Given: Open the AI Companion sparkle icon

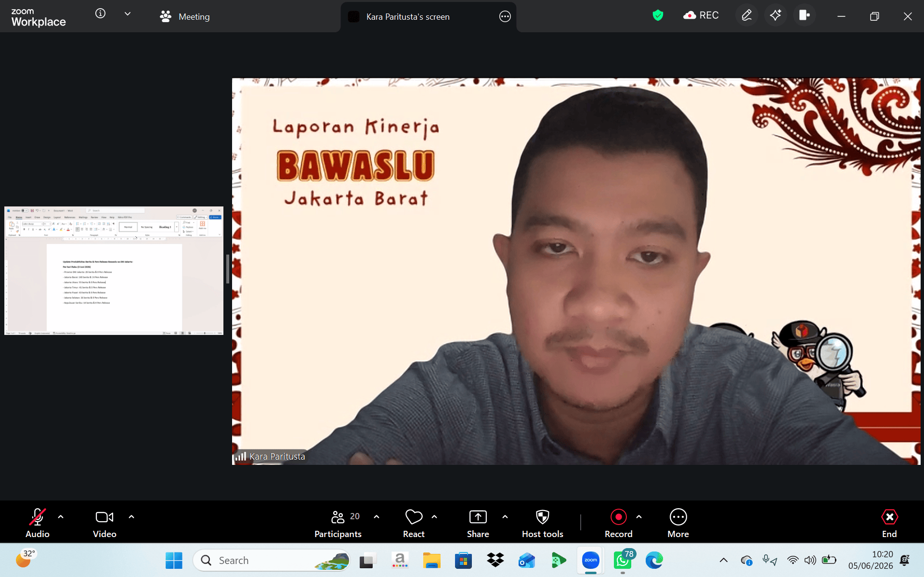Looking at the screenshot, I should pos(775,15).
